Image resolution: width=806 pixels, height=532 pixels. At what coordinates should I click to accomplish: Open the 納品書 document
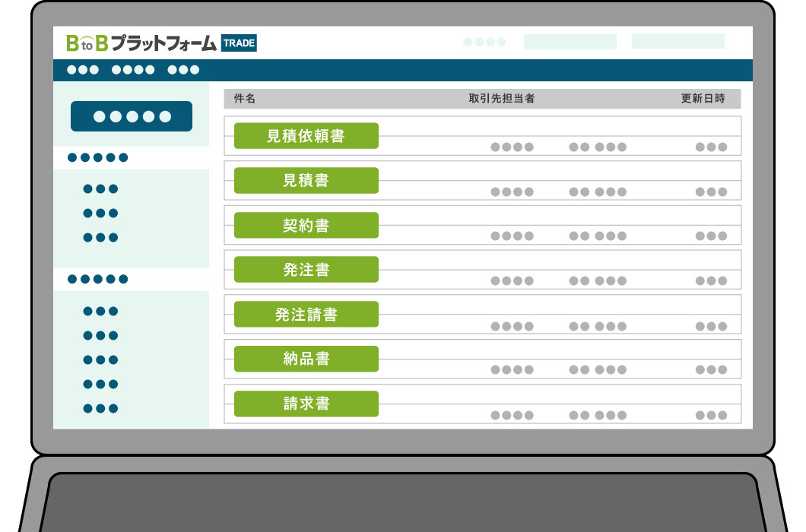(x=307, y=359)
